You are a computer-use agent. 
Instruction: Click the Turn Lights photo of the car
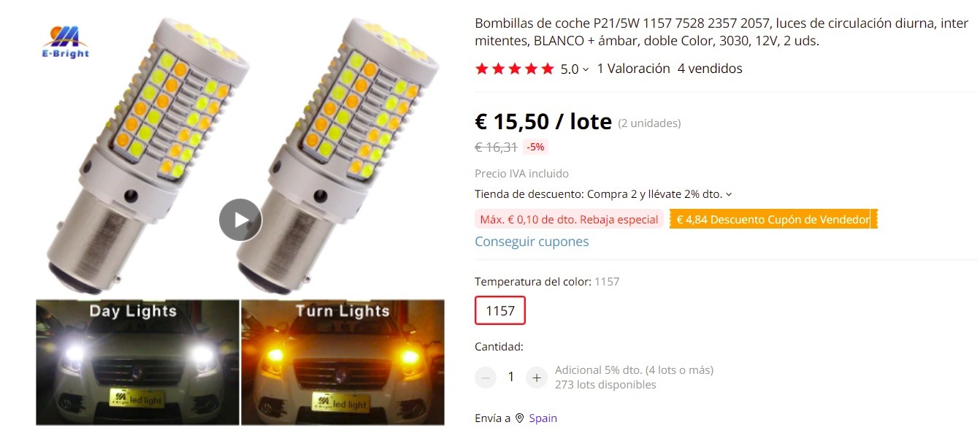pyautogui.click(x=342, y=362)
